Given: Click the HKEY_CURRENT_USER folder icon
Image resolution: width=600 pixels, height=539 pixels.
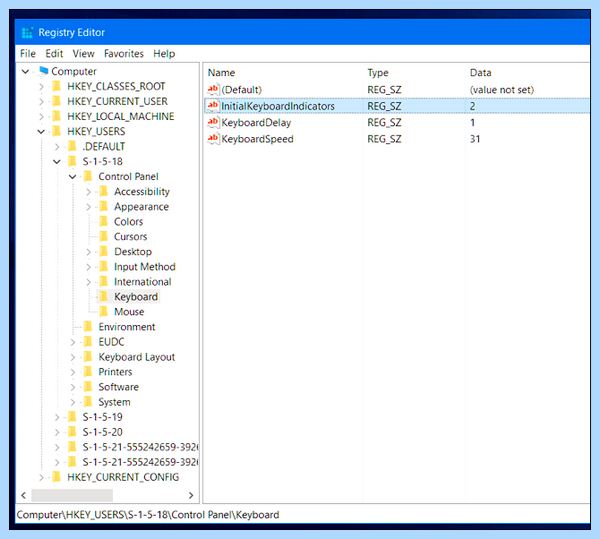Looking at the screenshot, I should point(57,101).
